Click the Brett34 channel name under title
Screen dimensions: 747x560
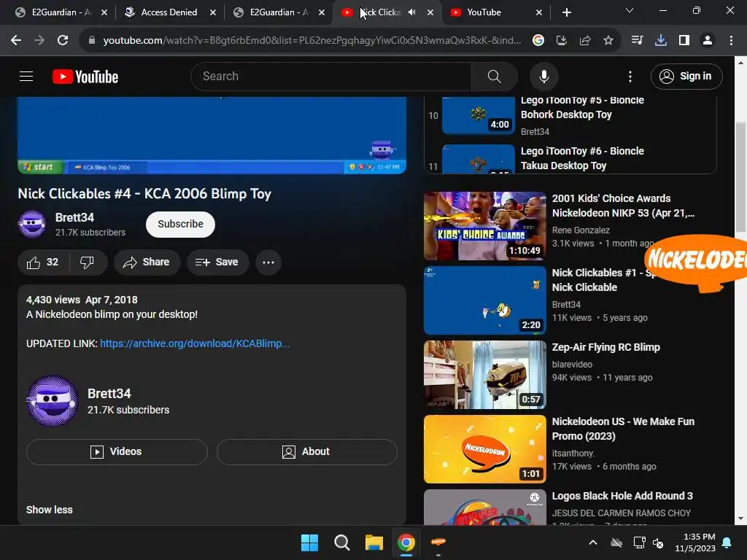coord(74,217)
